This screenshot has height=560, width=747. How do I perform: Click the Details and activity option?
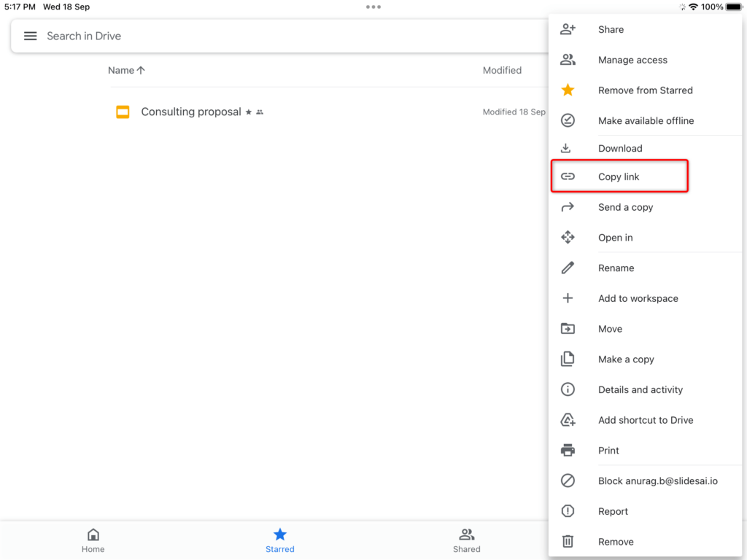pyautogui.click(x=640, y=389)
